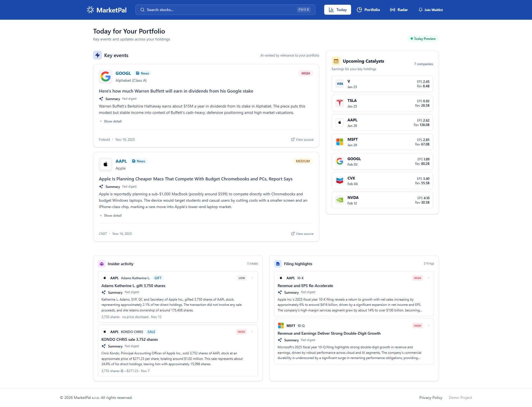Image resolution: width=532 pixels, height=407 pixels.
Task: Expand Show detail on the Apple Macs article
Action: point(110,215)
